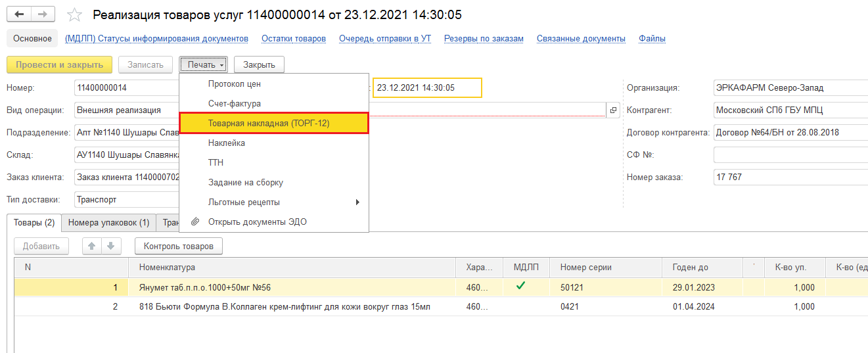Click the Контроль товаров button
The width and height of the screenshot is (868, 353).
tap(179, 247)
